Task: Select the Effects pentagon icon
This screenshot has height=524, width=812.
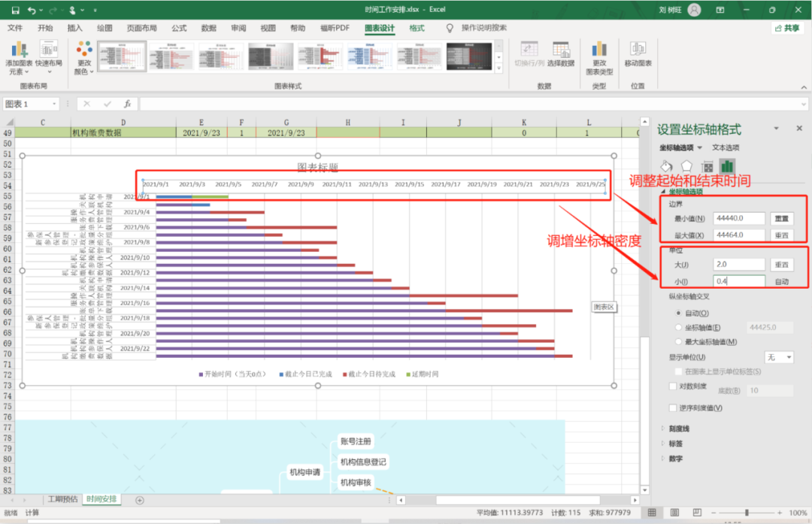Action: pos(686,166)
